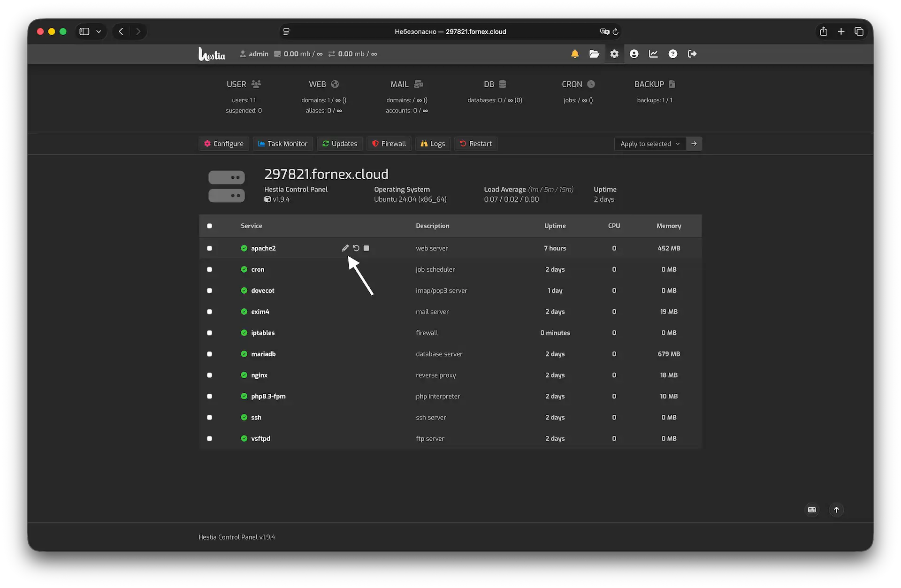View server Logs
The width and height of the screenshot is (901, 588).
click(x=433, y=144)
